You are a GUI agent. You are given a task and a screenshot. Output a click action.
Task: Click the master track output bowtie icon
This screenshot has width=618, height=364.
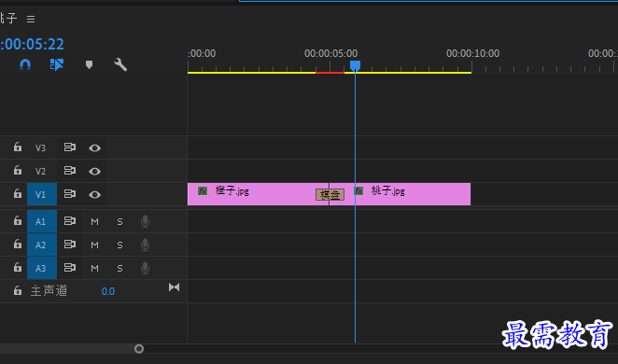[174, 287]
